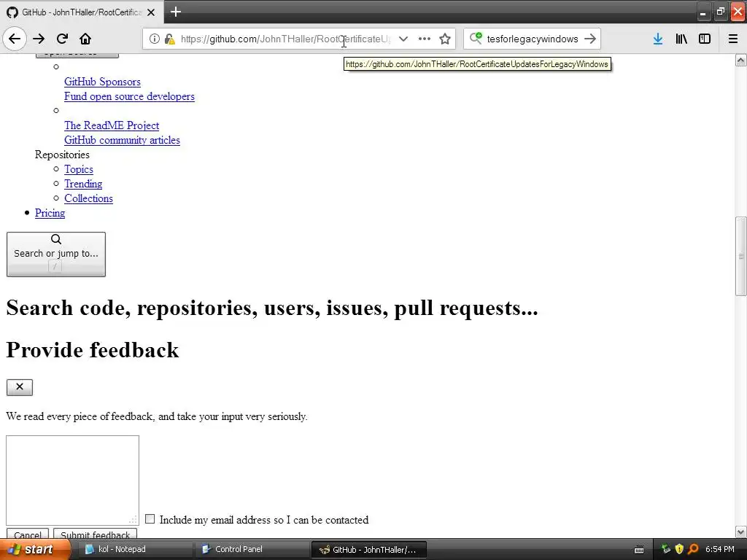
Task: Open GitHub community articles link
Action: pyautogui.click(x=122, y=140)
